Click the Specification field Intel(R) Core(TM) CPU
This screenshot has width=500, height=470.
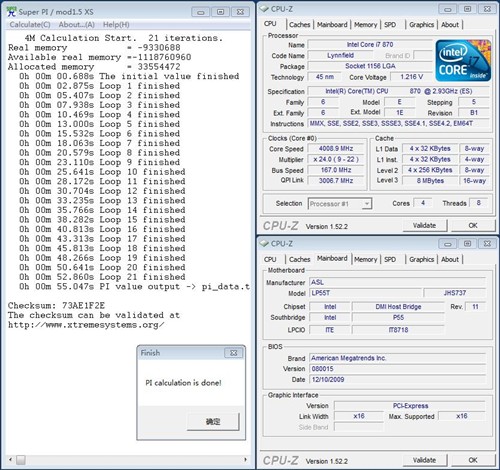[x=398, y=91]
